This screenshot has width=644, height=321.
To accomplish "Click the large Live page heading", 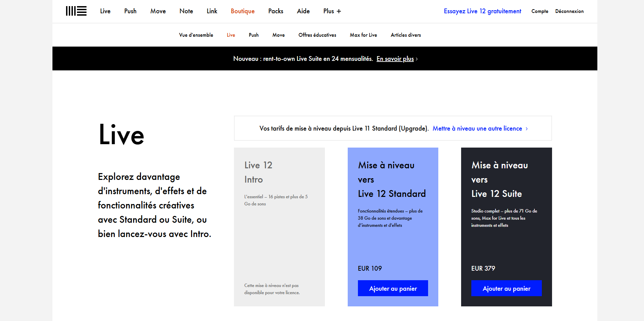I will [122, 135].
